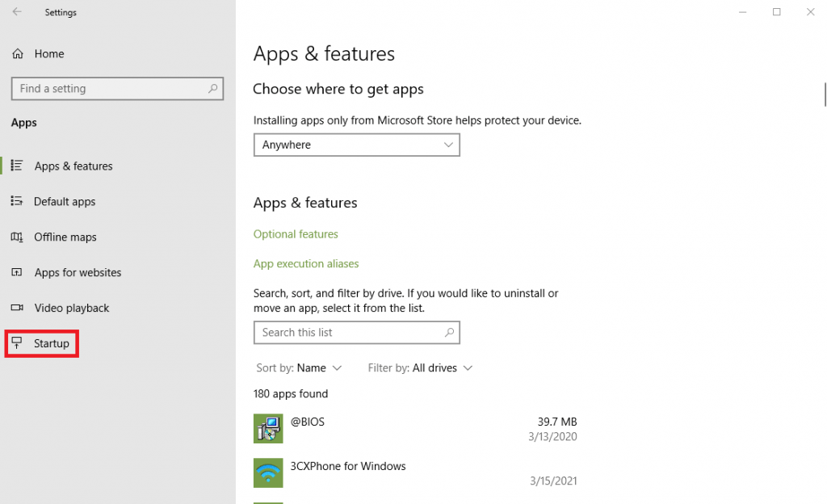Viewport: 827px width, 504px height.
Task: Focus the Find a setting field
Action: [117, 89]
